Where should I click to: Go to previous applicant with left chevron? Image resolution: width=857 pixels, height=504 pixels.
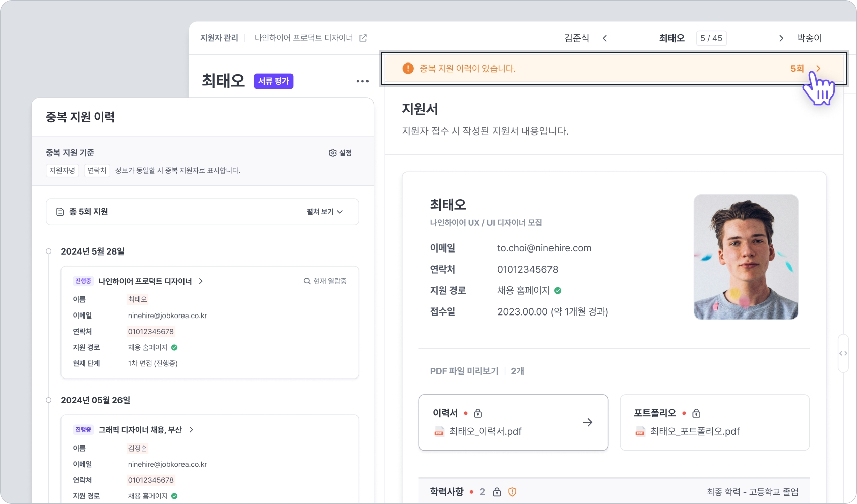coord(605,38)
